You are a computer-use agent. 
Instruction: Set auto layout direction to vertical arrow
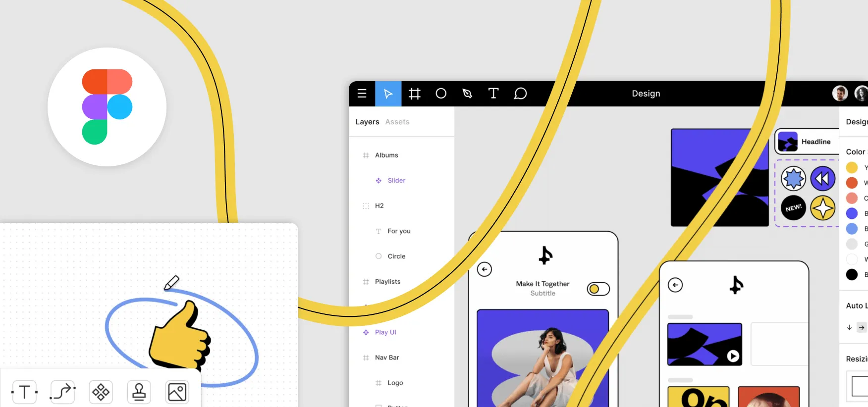[x=849, y=327]
